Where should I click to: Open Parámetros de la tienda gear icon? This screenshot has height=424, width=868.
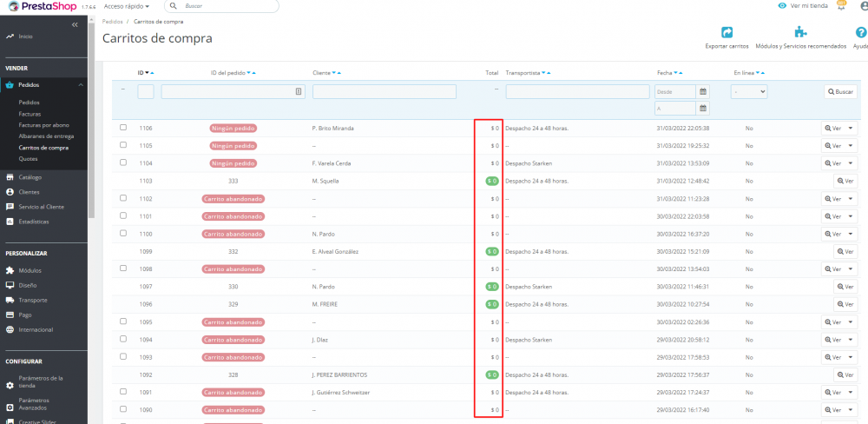[10, 385]
